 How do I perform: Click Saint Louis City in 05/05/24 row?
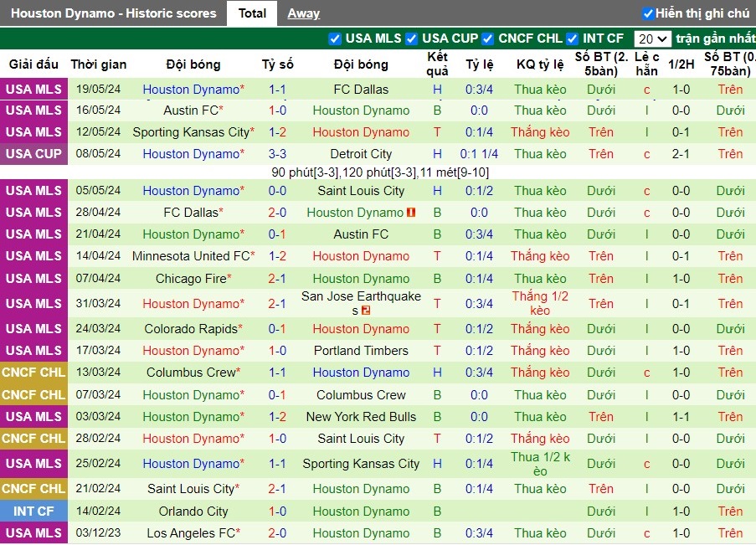[x=361, y=191]
